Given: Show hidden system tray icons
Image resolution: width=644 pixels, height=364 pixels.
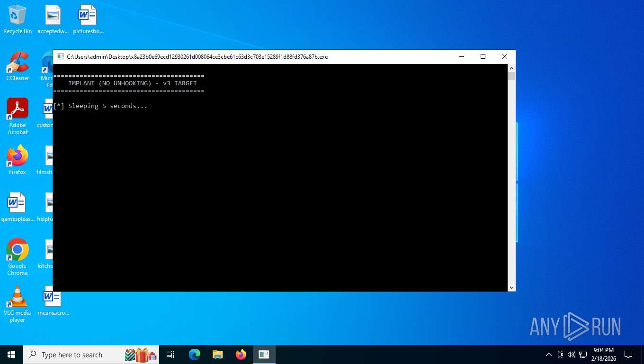Looking at the screenshot, I should click(x=549, y=355).
